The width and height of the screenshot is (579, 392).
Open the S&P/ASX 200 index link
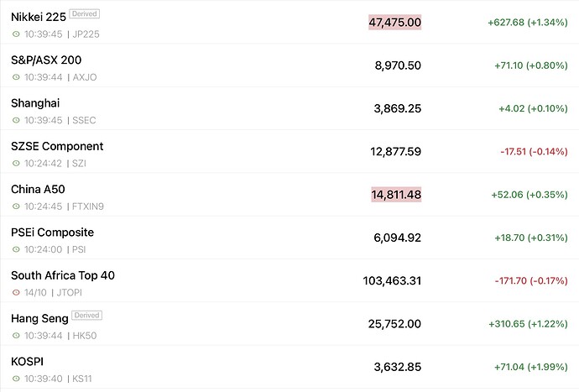46,60
